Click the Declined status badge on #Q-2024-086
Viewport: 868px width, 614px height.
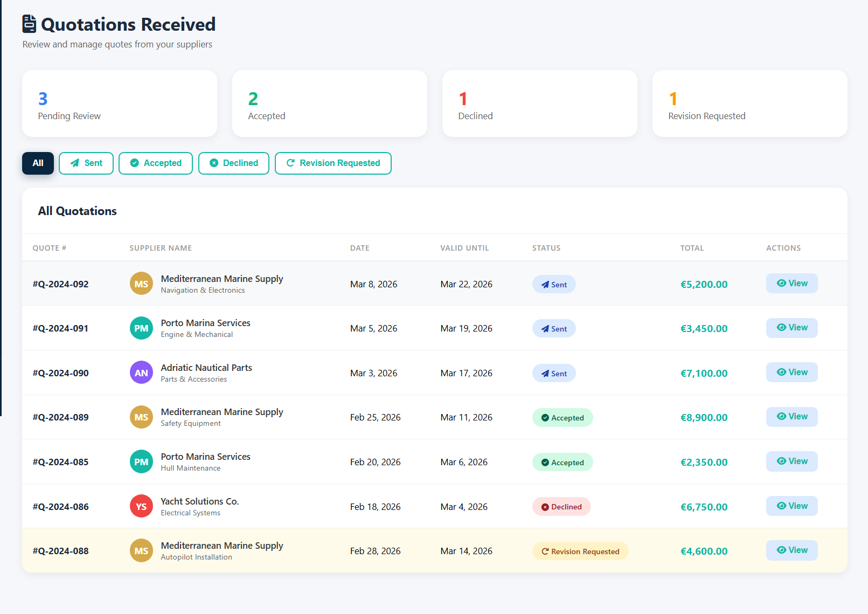coord(561,507)
